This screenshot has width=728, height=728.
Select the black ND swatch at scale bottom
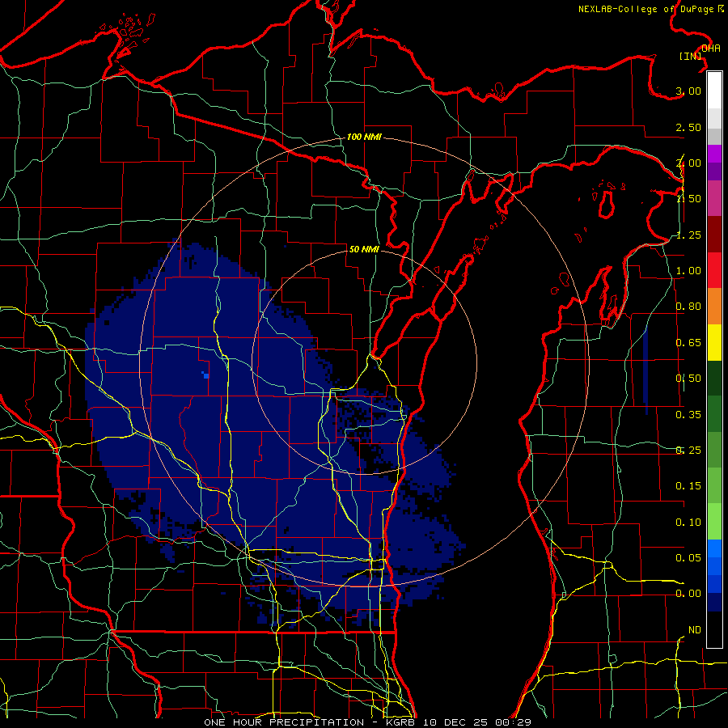pos(714,629)
